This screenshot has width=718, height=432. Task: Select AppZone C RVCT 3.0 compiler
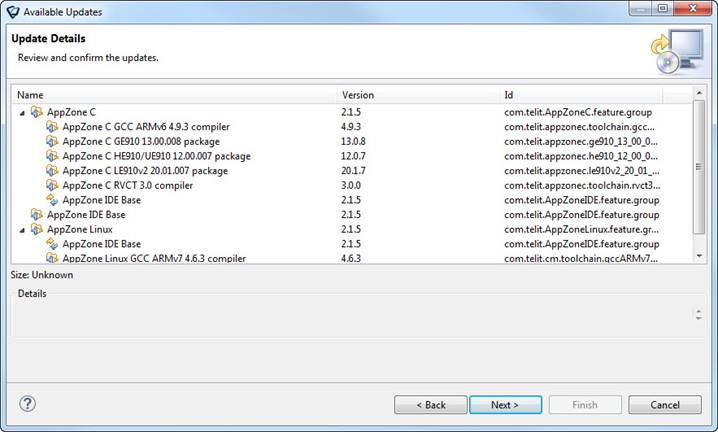pyautogui.click(x=352, y=185)
